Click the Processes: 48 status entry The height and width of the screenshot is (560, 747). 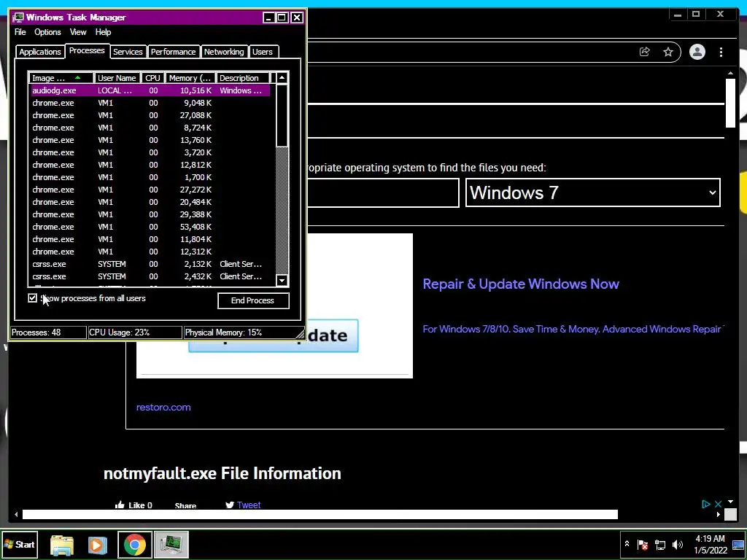coord(48,332)
